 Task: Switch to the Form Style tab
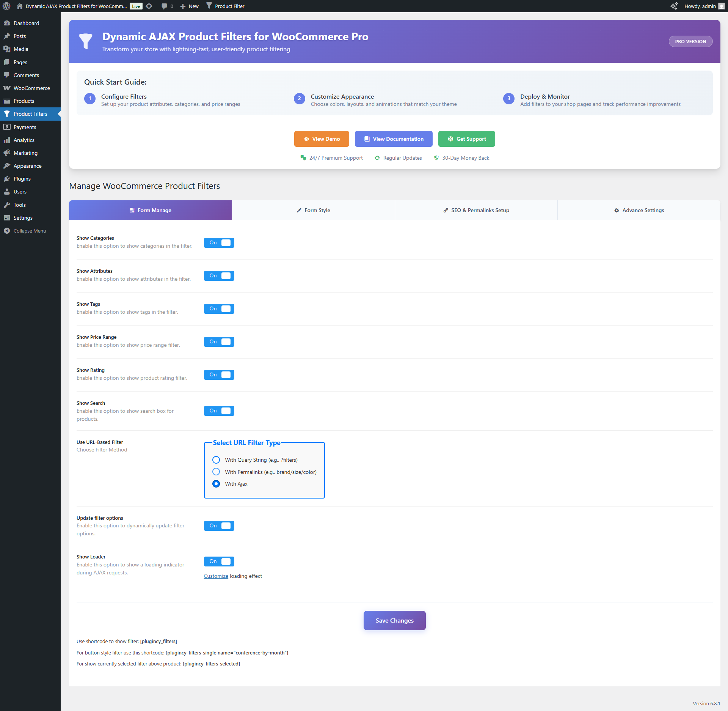click(x=313, y=210)
